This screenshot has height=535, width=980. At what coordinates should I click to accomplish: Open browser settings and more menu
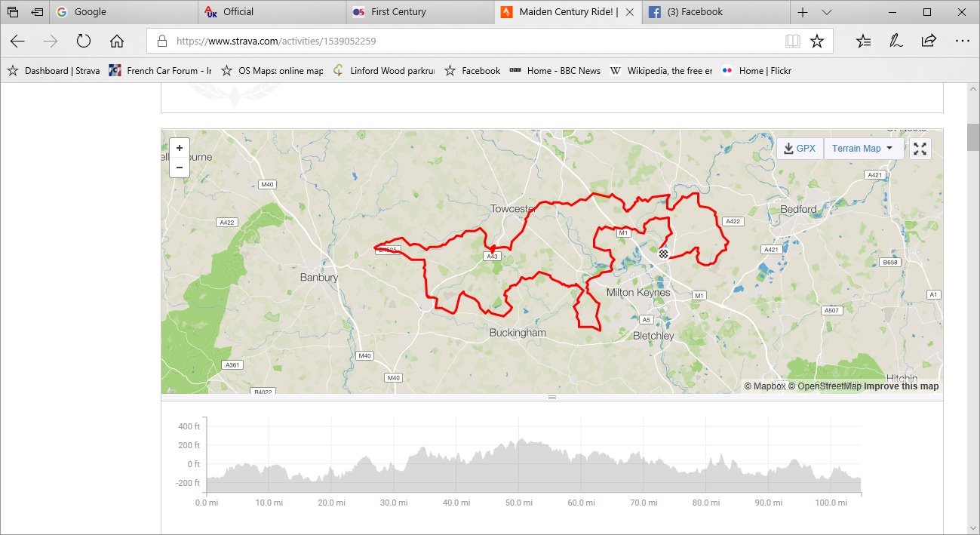pos(962,41)
